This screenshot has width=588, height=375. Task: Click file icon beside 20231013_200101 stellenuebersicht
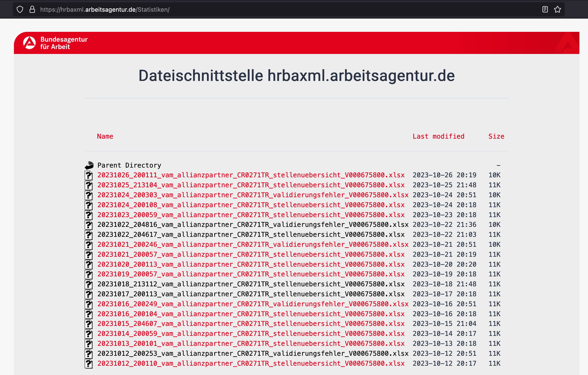point(89,344)
